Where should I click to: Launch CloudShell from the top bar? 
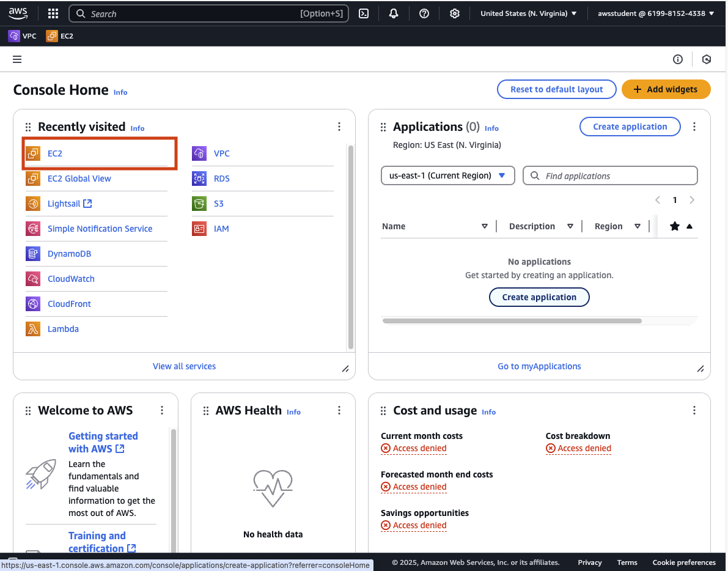click(x=364, y=13)
